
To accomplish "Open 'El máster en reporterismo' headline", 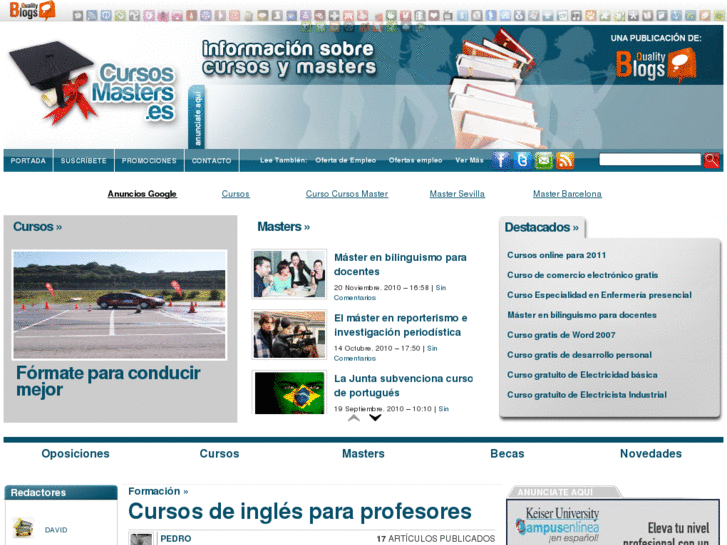I will tap(401, 325).
